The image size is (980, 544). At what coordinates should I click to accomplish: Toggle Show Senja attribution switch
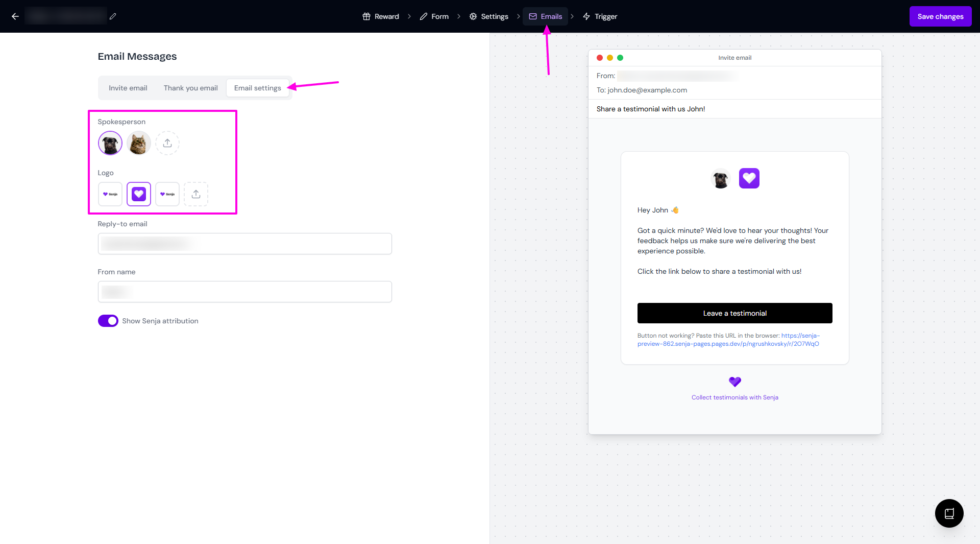108,321
